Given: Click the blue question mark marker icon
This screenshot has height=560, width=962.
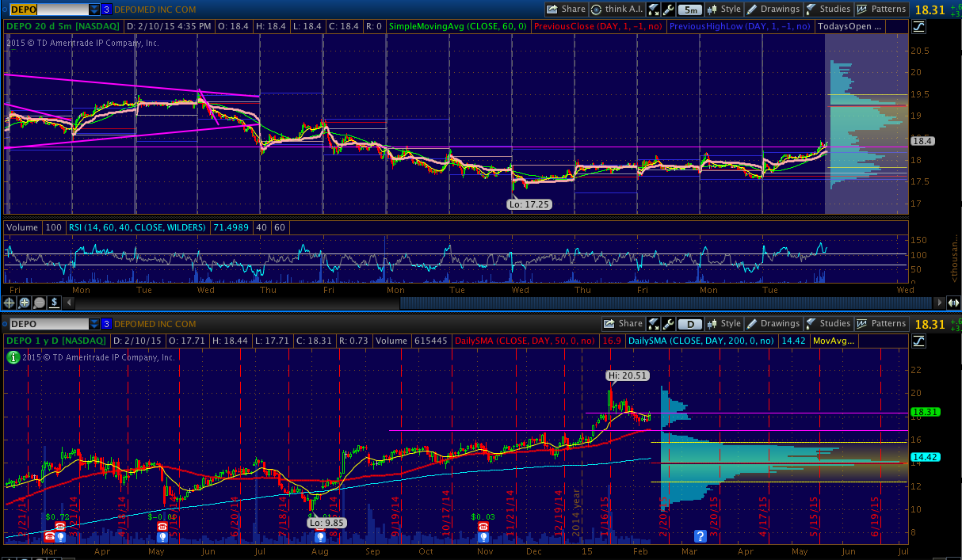Looking at the screenshot, I should click(x=700, y=535).
